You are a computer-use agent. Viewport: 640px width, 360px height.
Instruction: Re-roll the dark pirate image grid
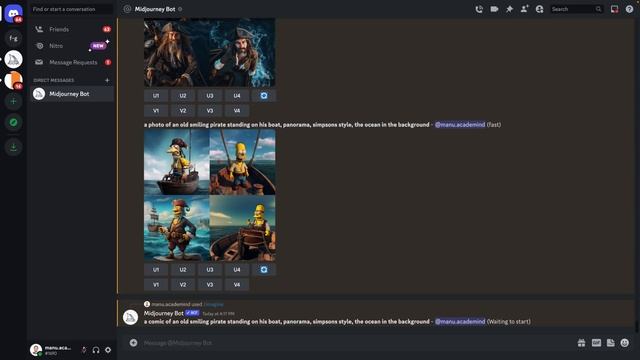pyautogui.click(x=264, y=96)
